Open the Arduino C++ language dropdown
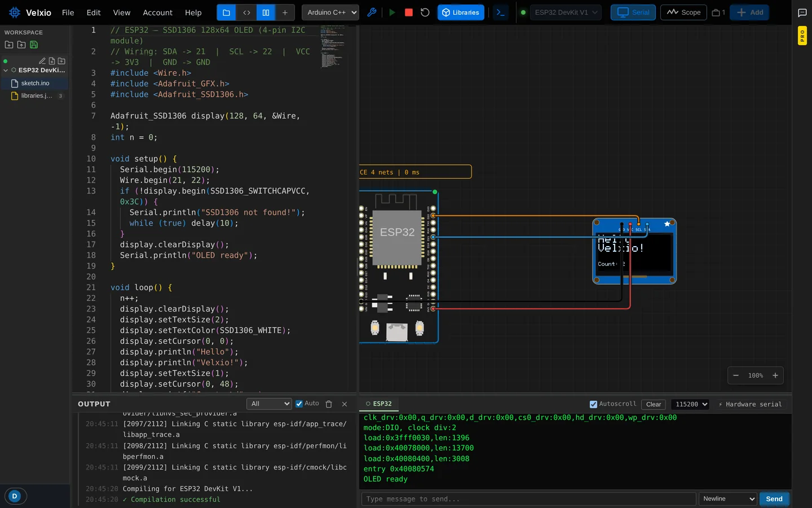Screen dimensions: 812x508 [330, 12]
